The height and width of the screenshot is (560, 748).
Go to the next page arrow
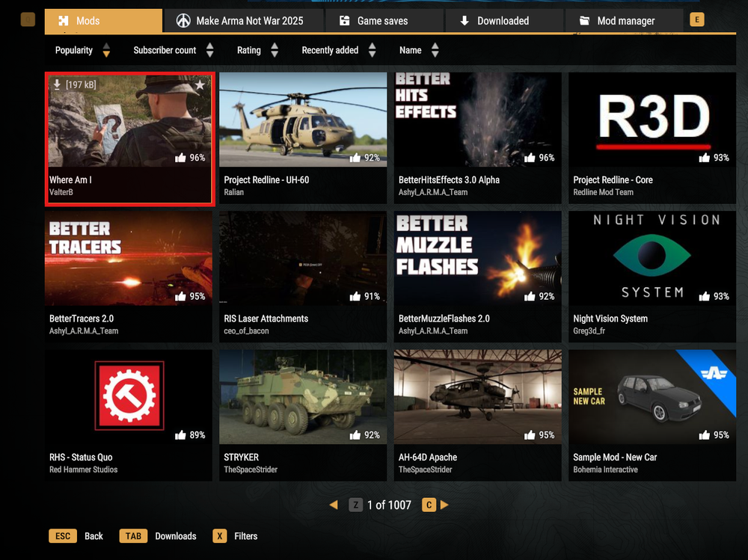444,505
